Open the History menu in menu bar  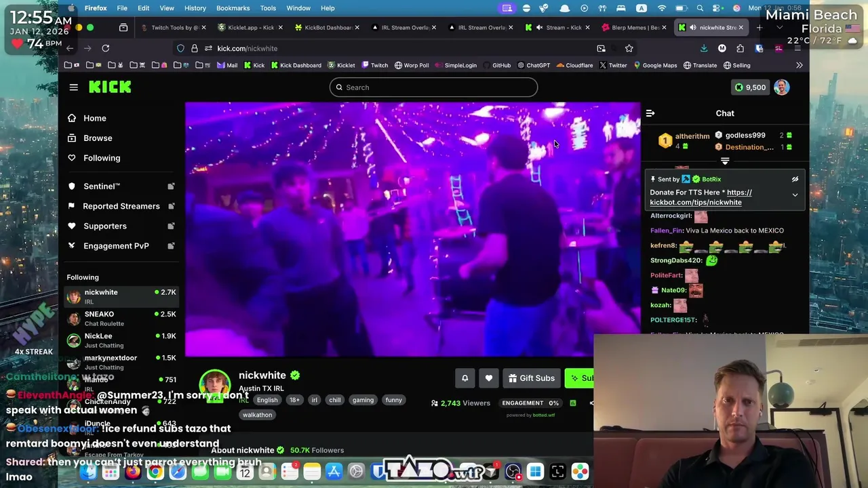[195, 8]
